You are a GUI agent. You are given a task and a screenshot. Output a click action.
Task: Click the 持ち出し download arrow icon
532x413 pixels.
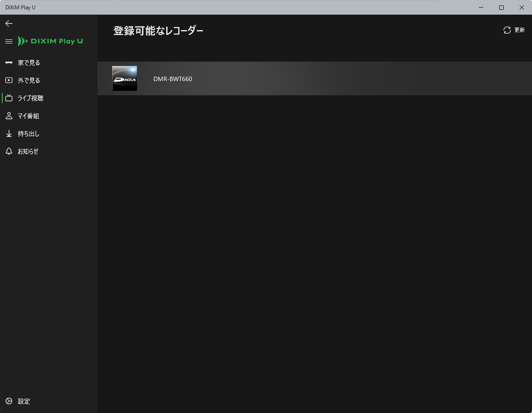point(9,134)
